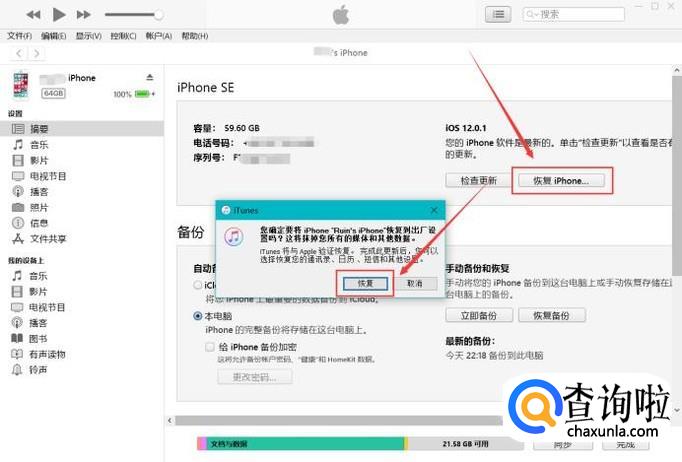This screenshot has height=462, width=682.
Task: Close the iTunes confirmation dialog
Action: click(434, 210)
